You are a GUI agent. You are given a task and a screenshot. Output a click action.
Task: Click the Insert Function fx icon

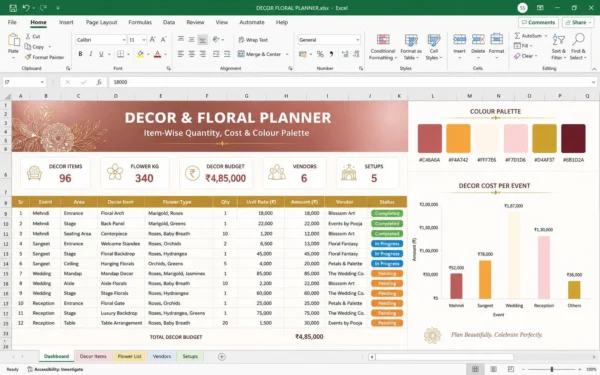pyautogui.click(x=99, y=82)
